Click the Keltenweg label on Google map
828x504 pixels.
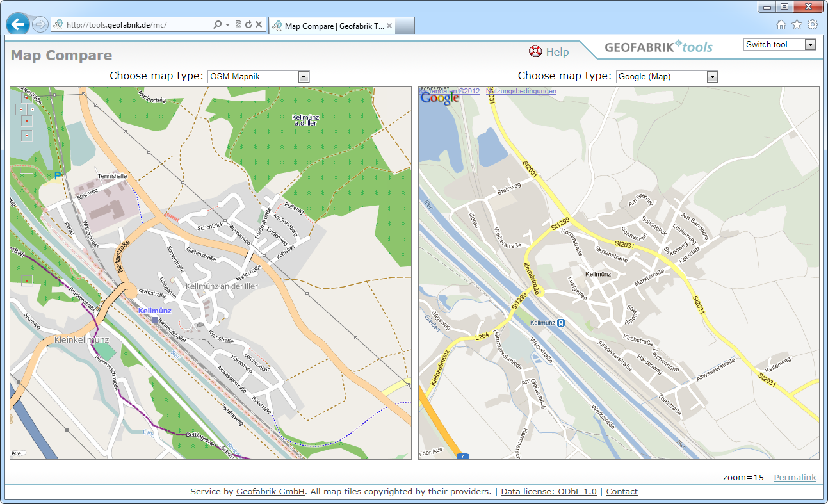click(x=779, y=363)
